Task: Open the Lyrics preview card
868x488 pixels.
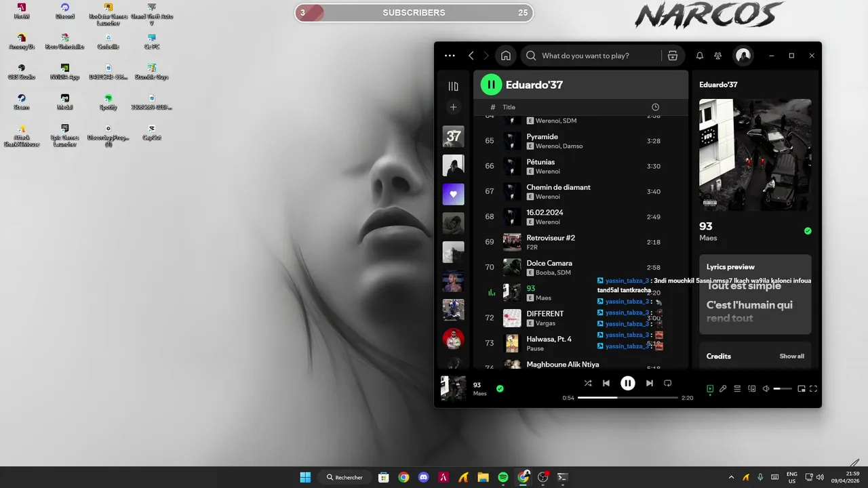Action: tap(755, 294)
